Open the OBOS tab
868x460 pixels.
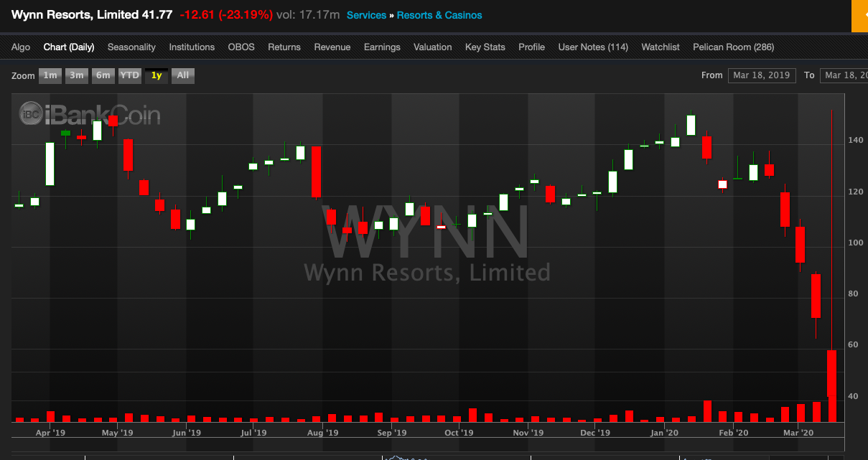point(241,47)
